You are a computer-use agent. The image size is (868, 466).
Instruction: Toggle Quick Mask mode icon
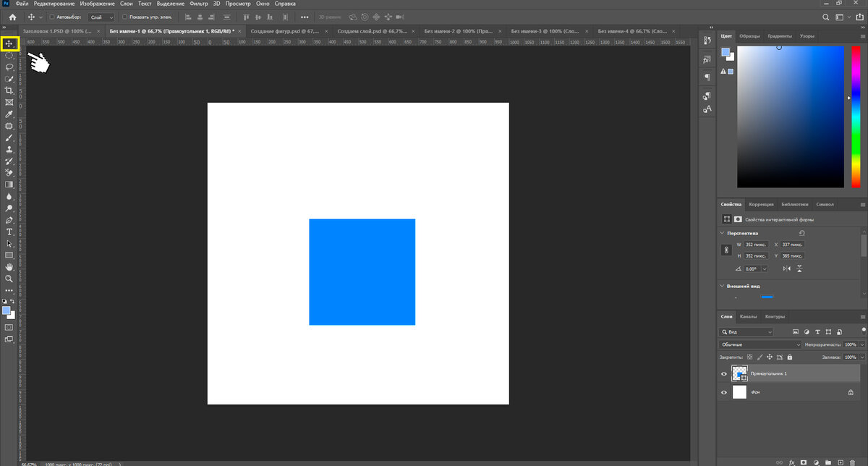(x=9, y=327)
